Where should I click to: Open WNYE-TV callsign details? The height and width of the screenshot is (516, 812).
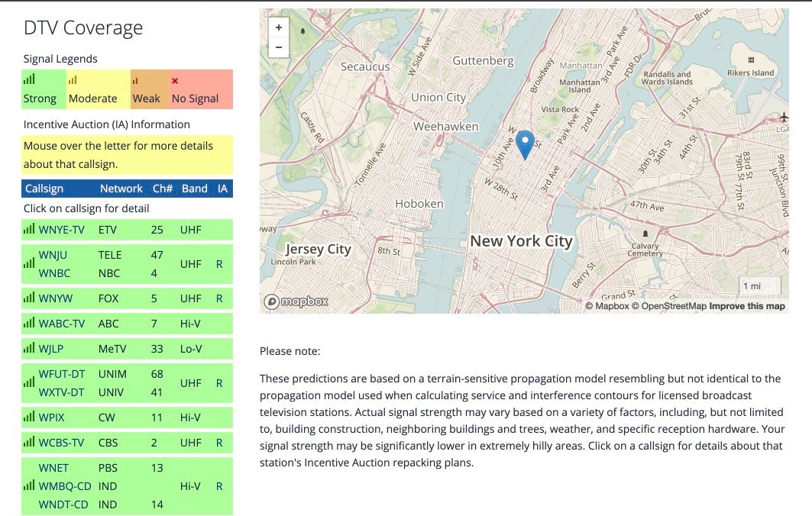[61, 230]
